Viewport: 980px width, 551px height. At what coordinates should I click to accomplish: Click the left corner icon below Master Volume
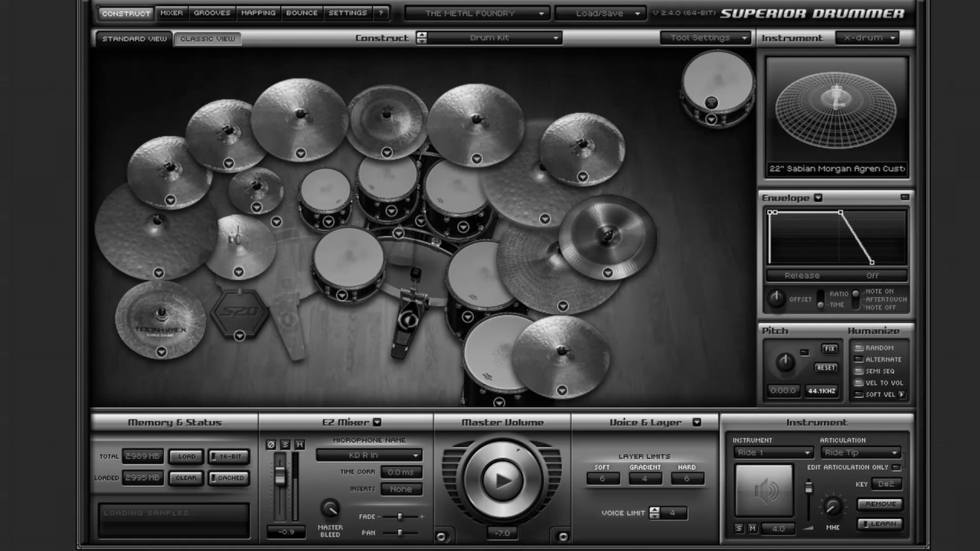pos(441,536)
